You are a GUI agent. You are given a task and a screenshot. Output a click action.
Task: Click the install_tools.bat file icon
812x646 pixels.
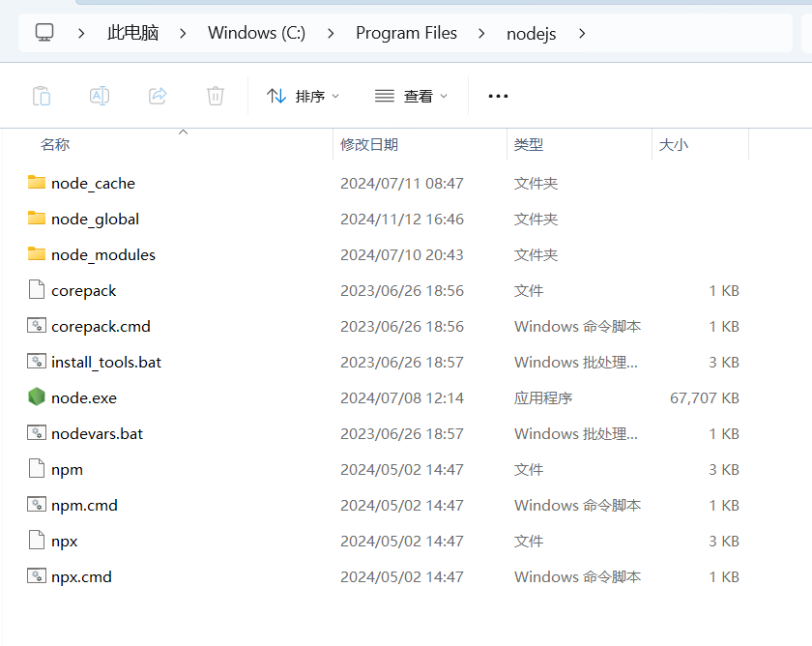tap(37, 361)
